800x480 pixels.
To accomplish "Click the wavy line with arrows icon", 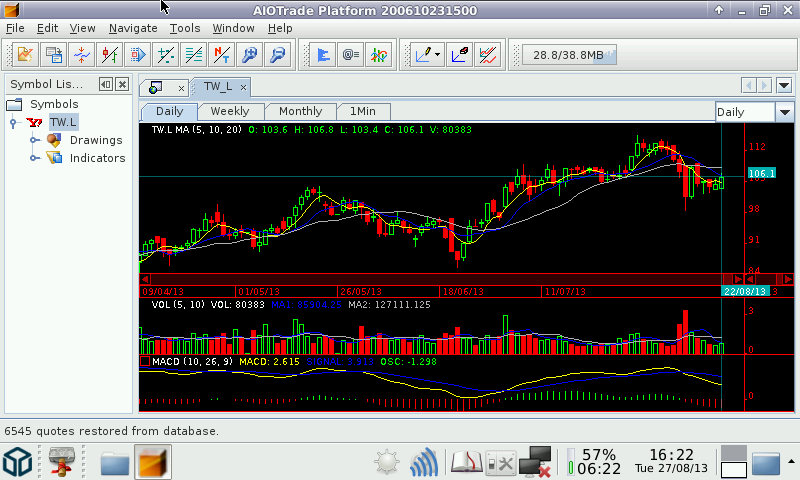I will click(x=82, y=54).
